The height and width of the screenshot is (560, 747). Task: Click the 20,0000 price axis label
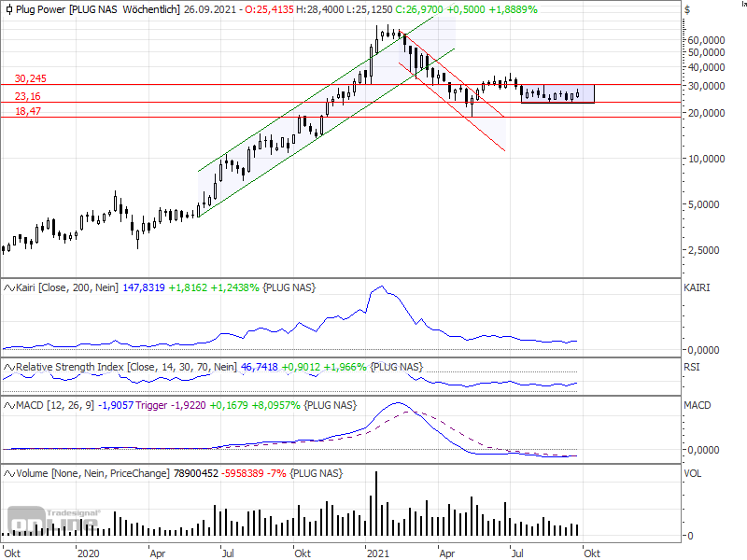[x=707, y=113]
